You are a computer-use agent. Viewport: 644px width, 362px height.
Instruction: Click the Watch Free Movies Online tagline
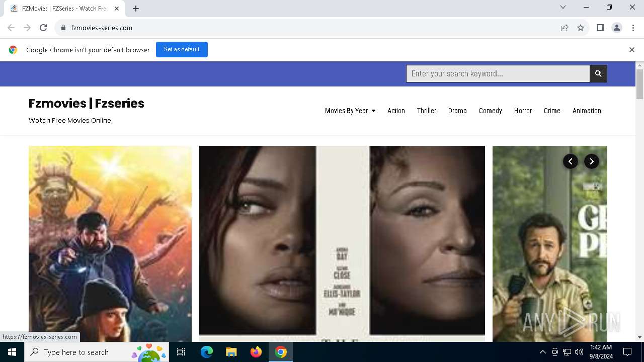[70, 120]
